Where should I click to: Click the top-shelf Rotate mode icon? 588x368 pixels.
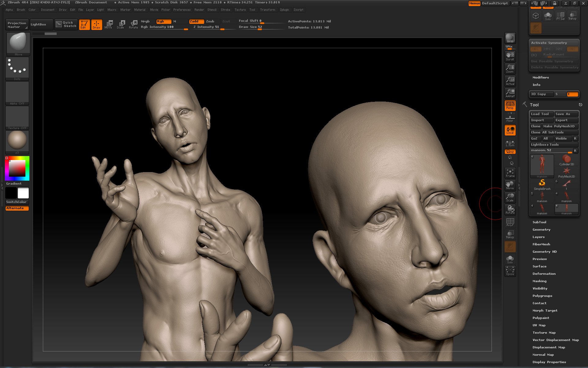(x=133, y=25)
